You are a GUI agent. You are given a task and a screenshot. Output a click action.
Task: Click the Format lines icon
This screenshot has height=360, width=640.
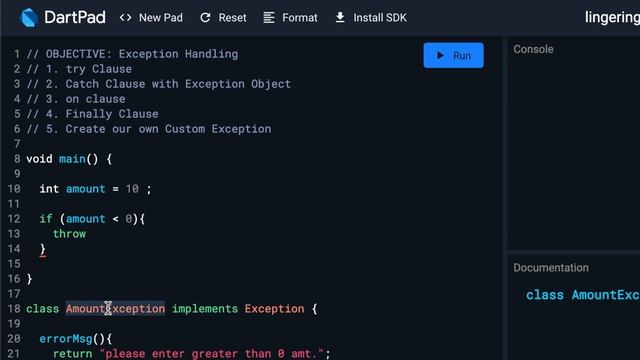269,18
